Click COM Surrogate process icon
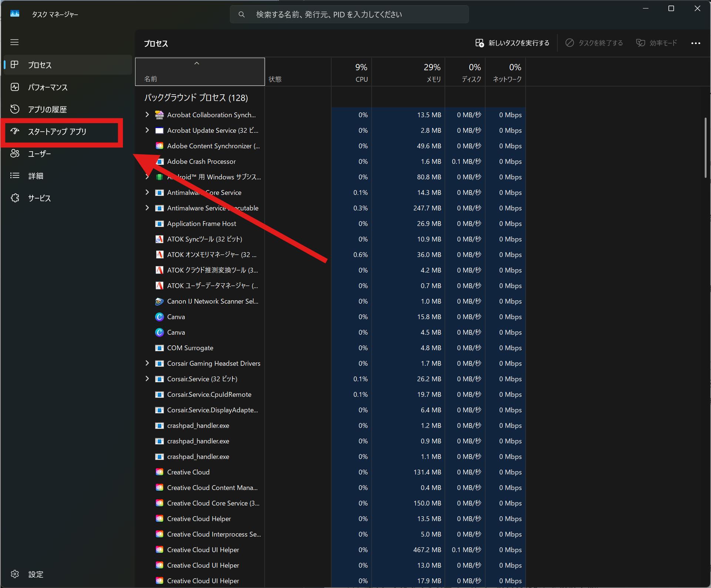 160,348
